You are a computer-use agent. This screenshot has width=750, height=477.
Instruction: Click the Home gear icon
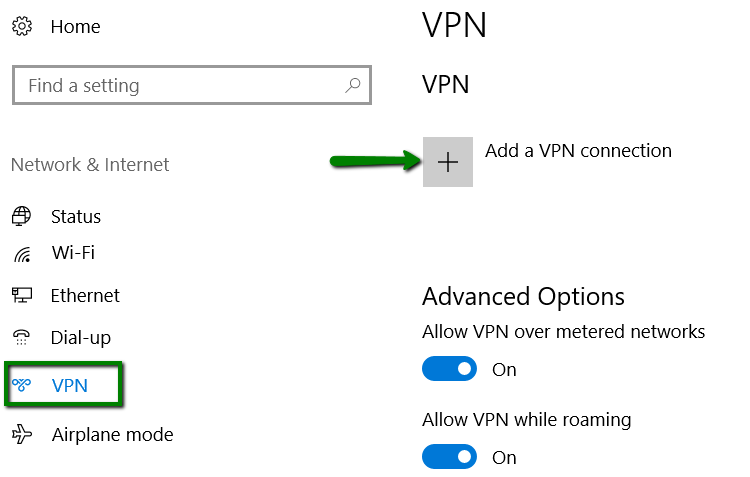tap(22, 27)
